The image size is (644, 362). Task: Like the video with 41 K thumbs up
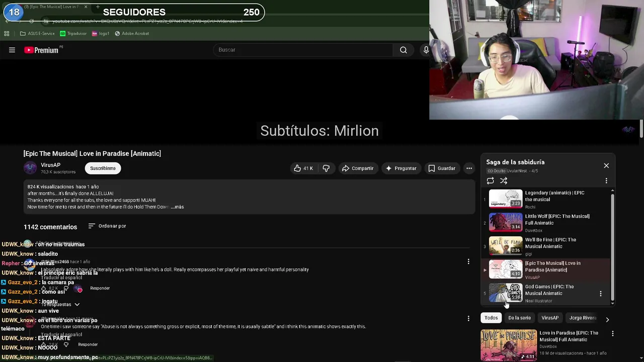coord(303,168)
